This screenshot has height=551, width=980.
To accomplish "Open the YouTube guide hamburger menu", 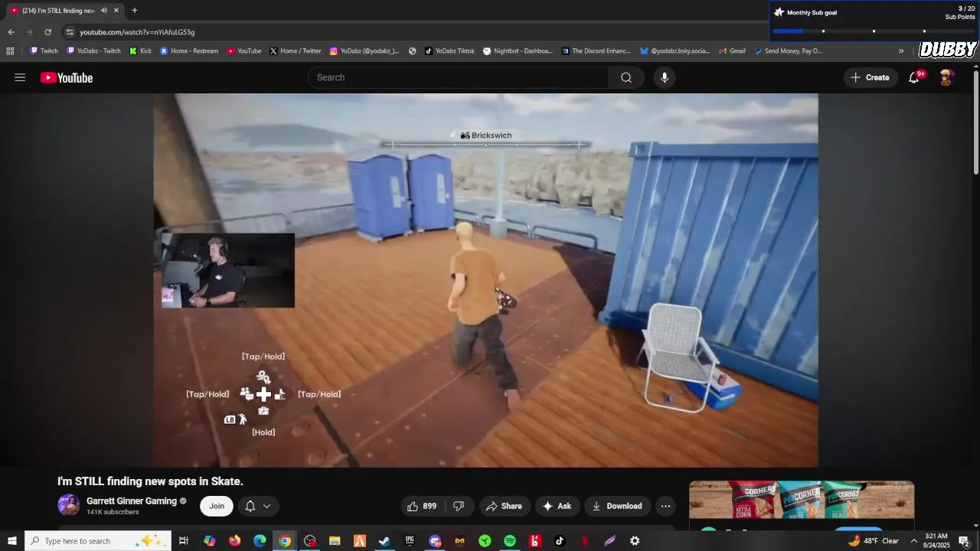I will point(20,77).
